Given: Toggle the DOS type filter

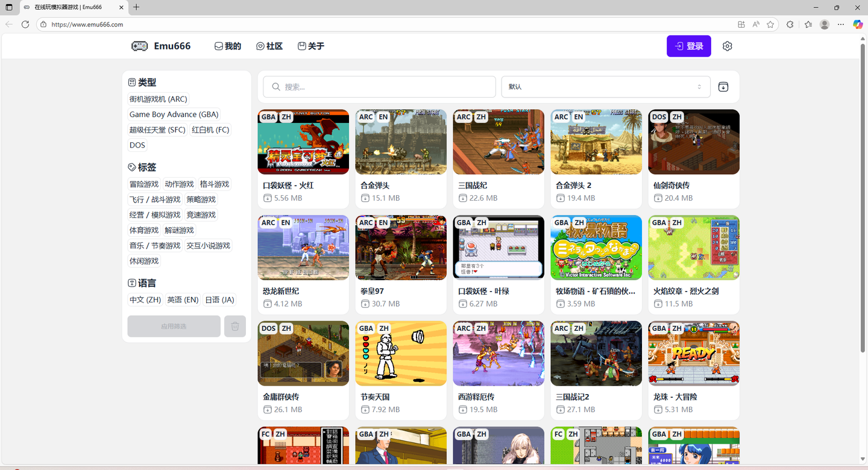Looking at the screenshot, I should pos(137,145).
